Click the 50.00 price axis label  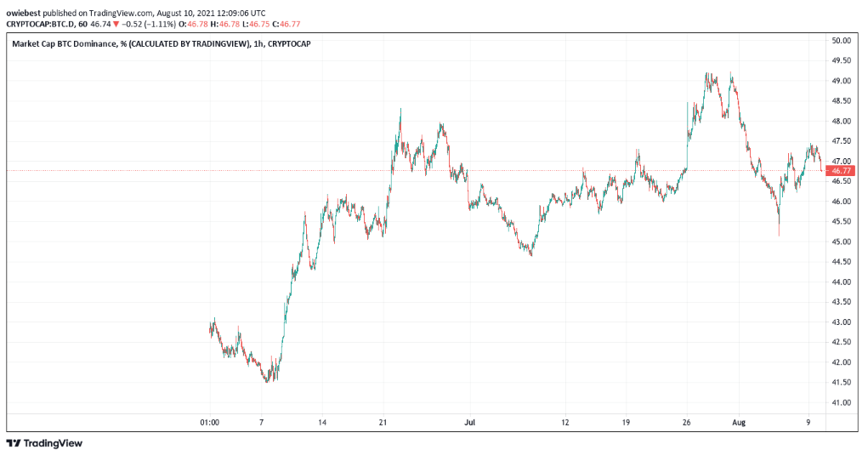point(842,41)
